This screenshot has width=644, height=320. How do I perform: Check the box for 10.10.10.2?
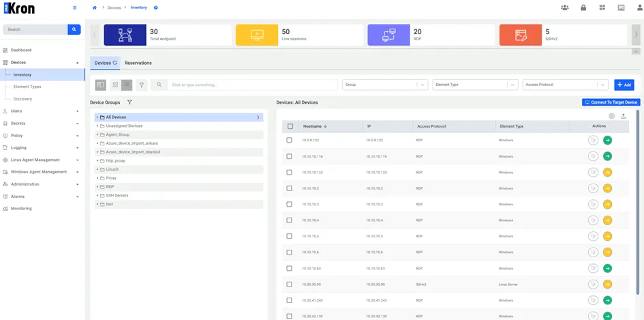point(289,188)
